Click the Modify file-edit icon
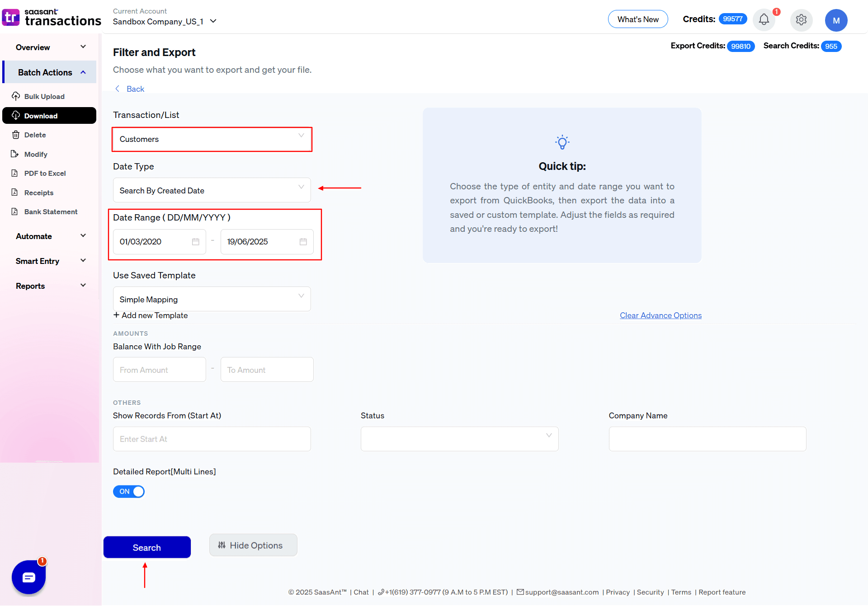This screenshot has width=868, height=606. [15, 154]
